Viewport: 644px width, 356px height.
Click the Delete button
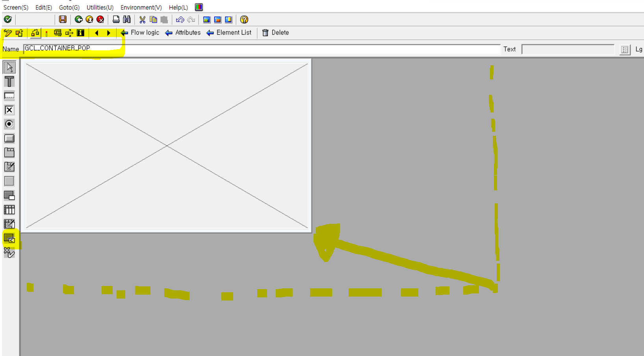[275, 33]
